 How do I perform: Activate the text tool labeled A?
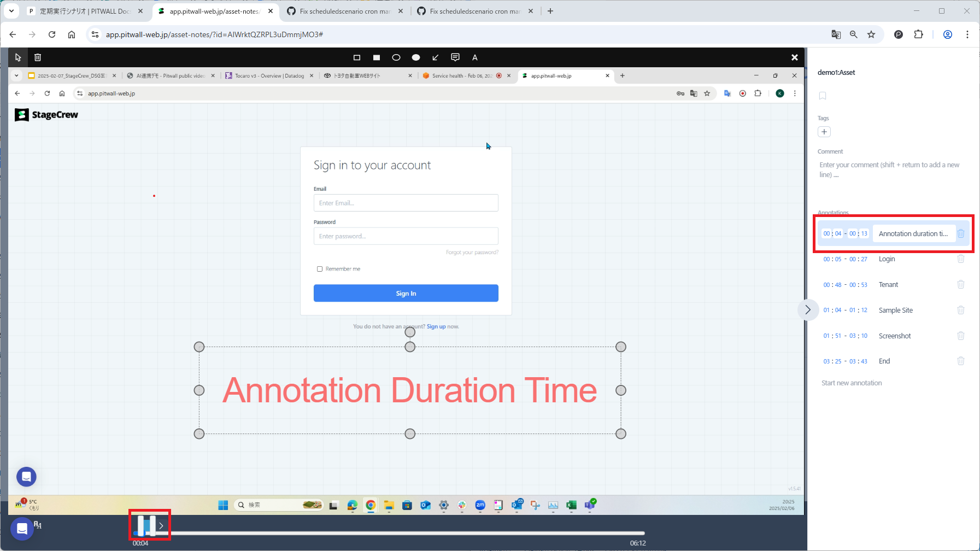coord(475,57)
